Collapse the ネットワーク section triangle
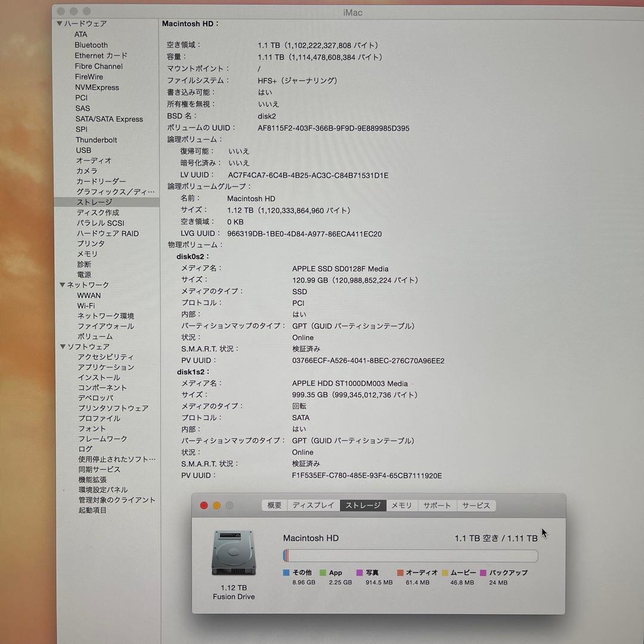Screen dimensions: 644x644 click(63, 285)
